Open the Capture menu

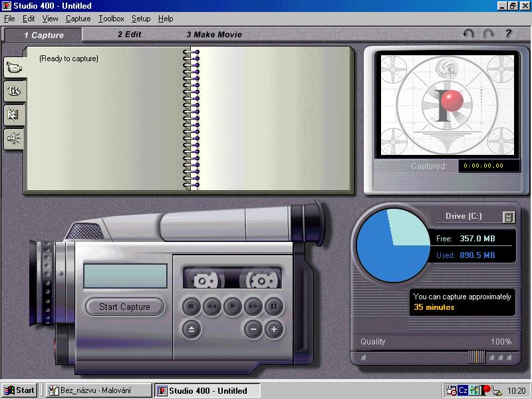click(78, 19)
